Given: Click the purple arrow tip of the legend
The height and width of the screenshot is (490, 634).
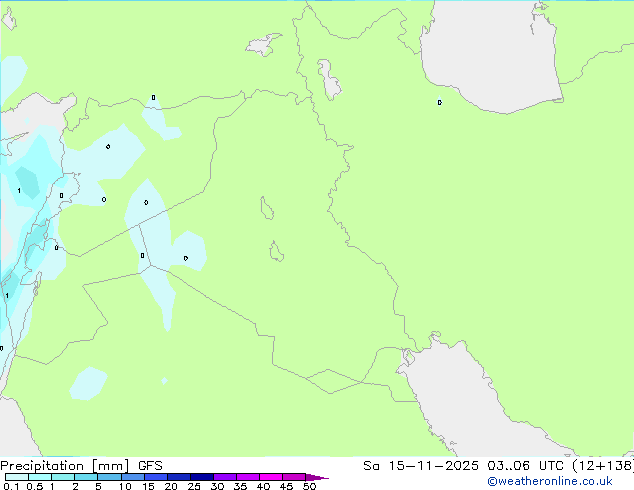Looking at the screenshot, I should [317, 477].
